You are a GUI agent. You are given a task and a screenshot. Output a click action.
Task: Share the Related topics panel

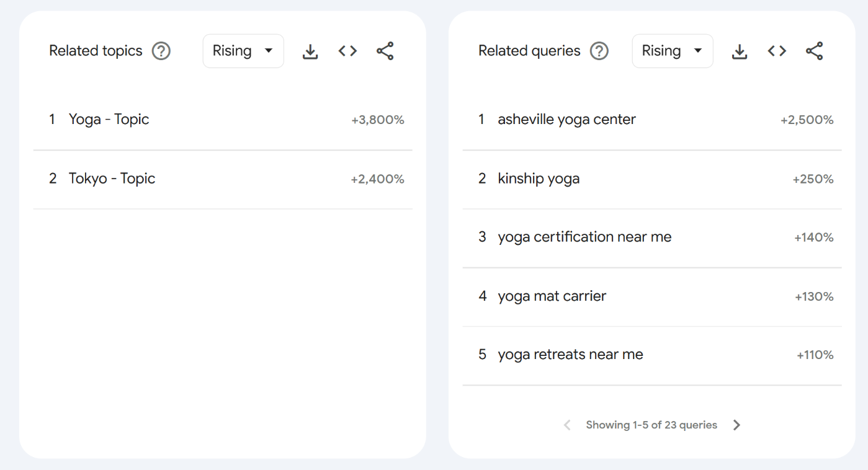(385, 51)
